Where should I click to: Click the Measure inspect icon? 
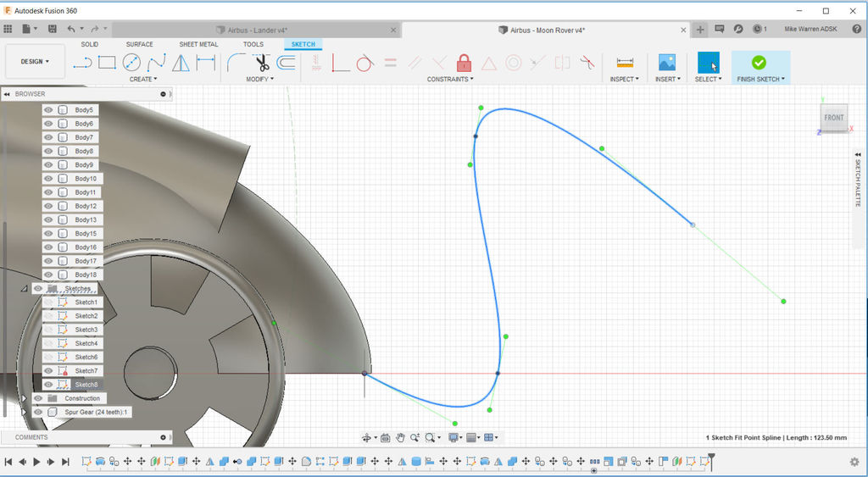pos(625,63)
